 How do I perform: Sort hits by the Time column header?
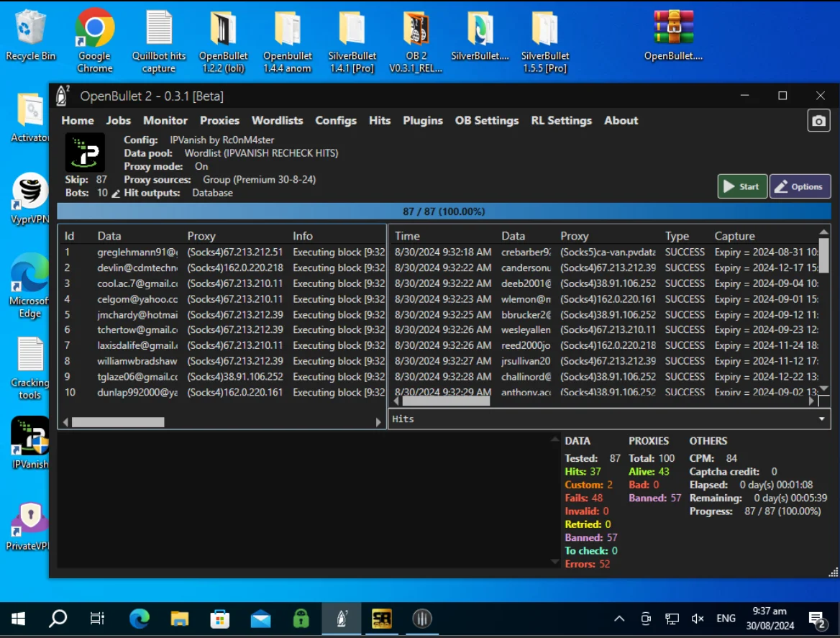pyautogui.click(x=407, y=236)
